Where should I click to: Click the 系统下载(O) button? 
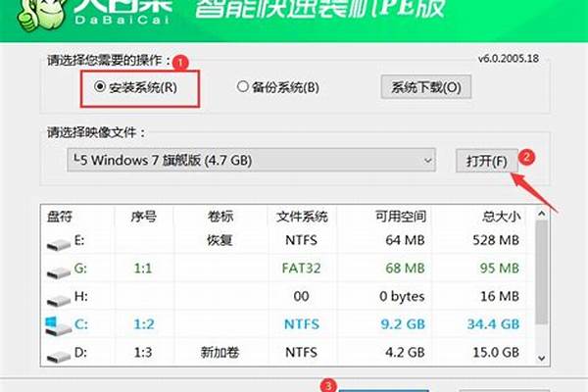pos(425,87)
